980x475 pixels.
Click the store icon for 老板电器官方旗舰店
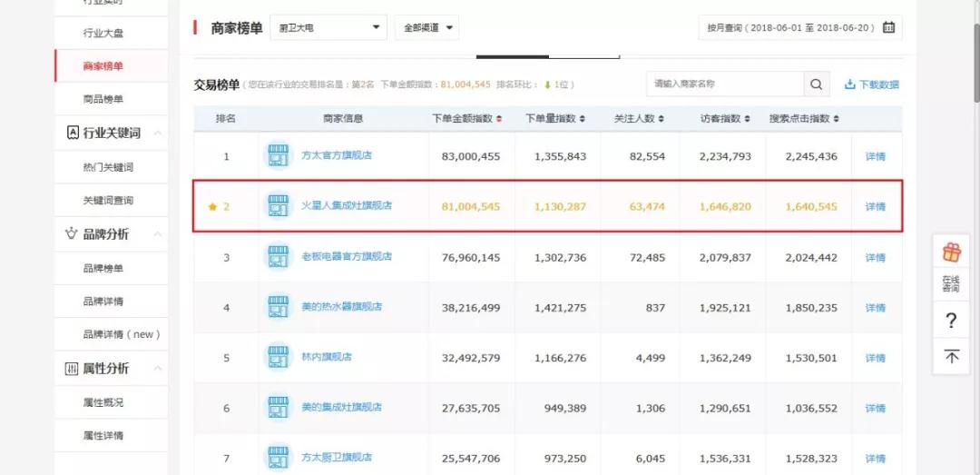[279, 257]
